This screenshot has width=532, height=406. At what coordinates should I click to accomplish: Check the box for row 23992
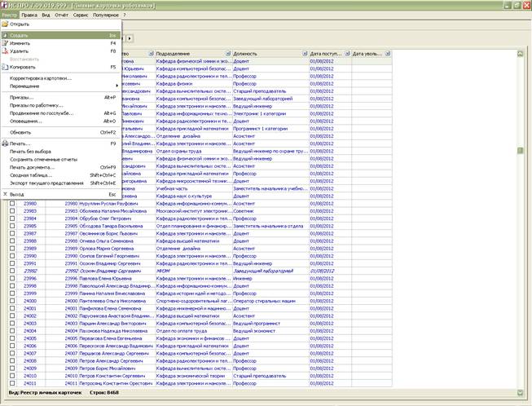[x=12, y=271]
